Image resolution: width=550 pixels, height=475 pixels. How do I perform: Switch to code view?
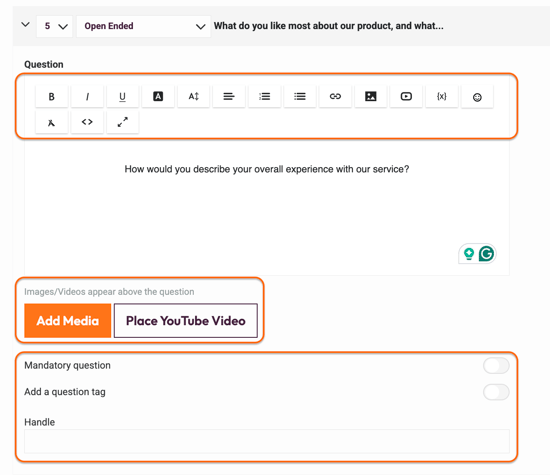[87, 122]
